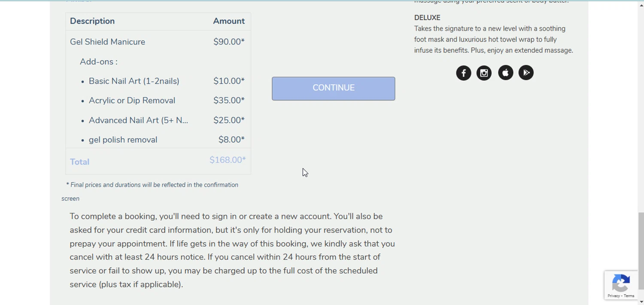Select the Gel Shield Manicure row text
644x305 pixels.
(107, 42)
